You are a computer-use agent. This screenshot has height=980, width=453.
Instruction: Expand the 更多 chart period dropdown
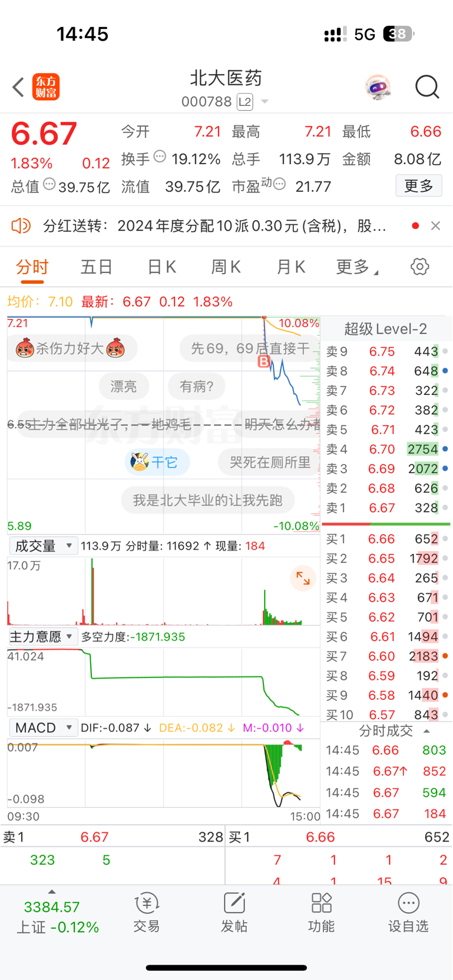[x=357, y=267]
